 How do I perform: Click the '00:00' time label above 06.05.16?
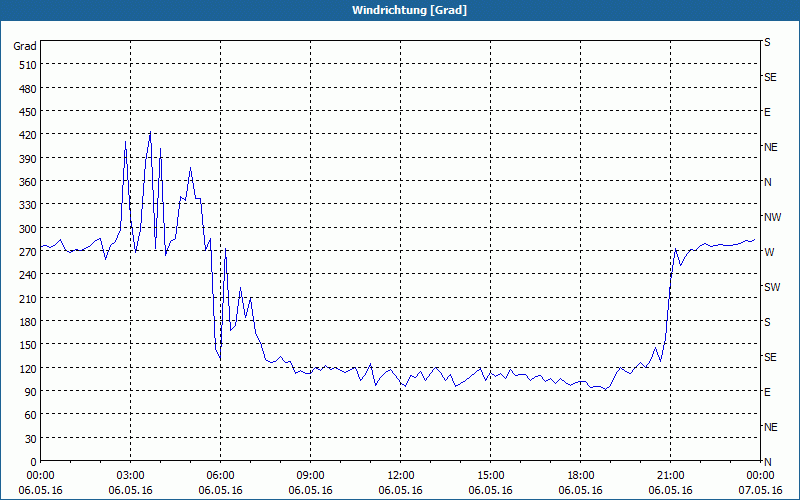point(40,476)
